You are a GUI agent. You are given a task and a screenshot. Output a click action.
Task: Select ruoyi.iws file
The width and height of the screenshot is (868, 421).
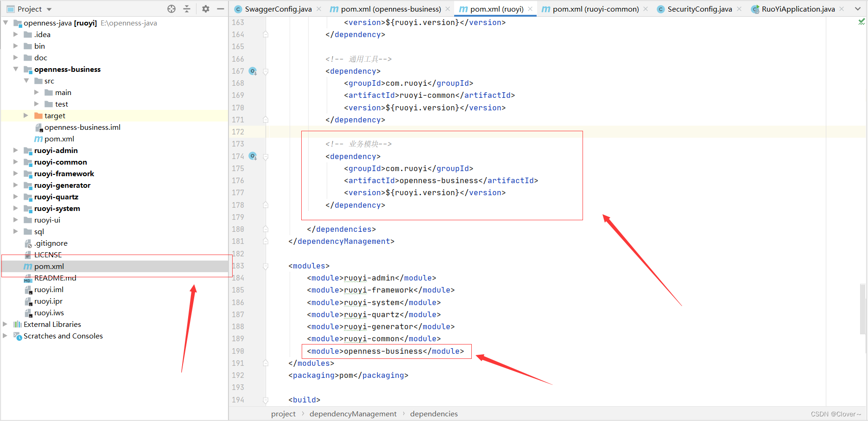(x=49, y=313)
